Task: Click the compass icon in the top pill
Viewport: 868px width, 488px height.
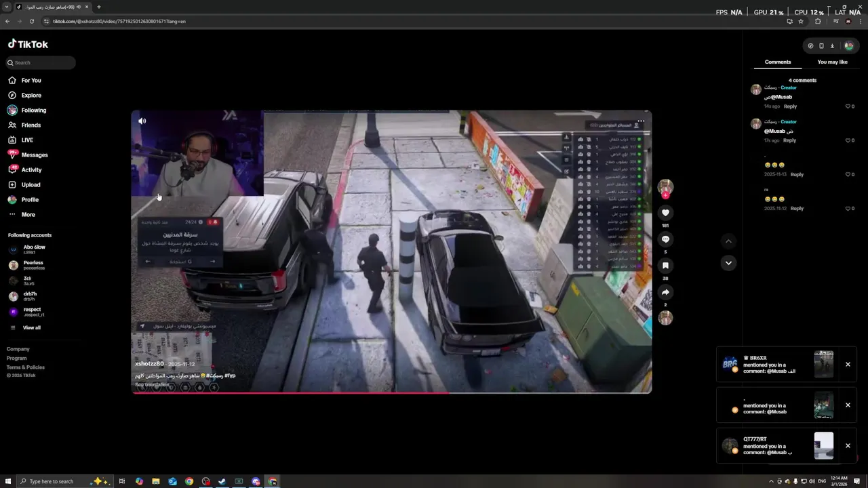Action: pos(810,46)
